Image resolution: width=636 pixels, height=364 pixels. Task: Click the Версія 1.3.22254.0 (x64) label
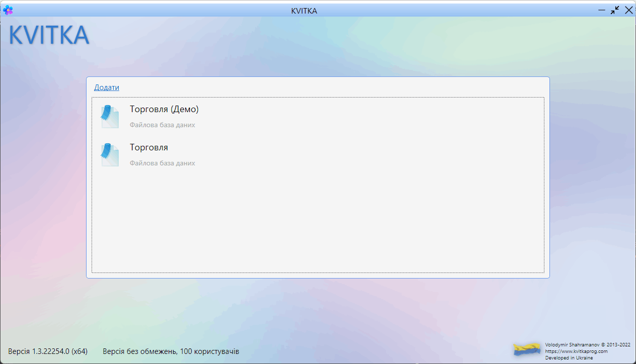(48, 351)
